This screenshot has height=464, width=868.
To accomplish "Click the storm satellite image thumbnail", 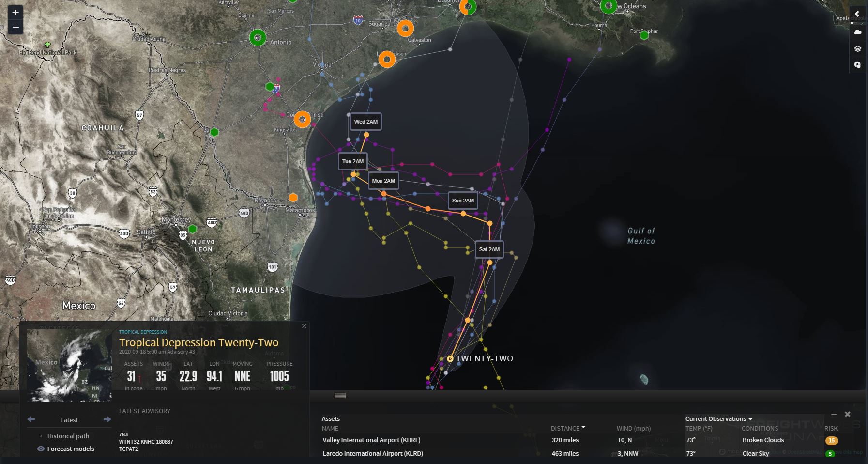I will [69, 365].
